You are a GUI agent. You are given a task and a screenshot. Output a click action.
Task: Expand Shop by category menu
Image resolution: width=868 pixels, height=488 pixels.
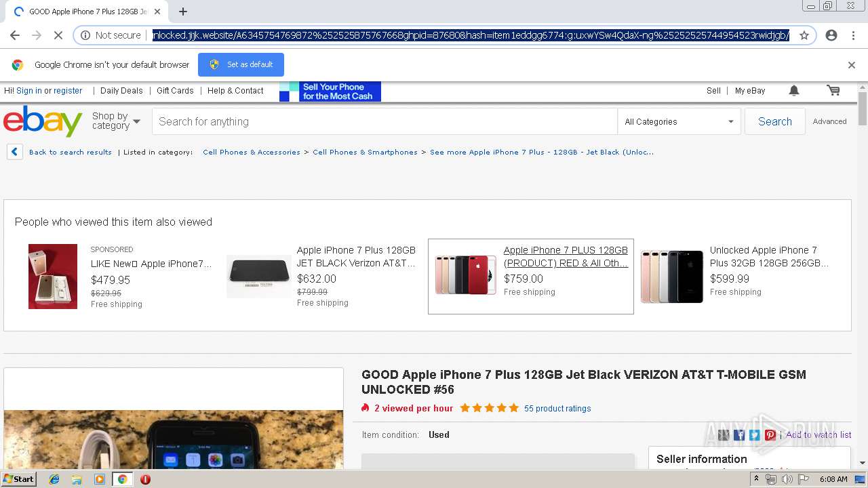(x=116, y=121)
